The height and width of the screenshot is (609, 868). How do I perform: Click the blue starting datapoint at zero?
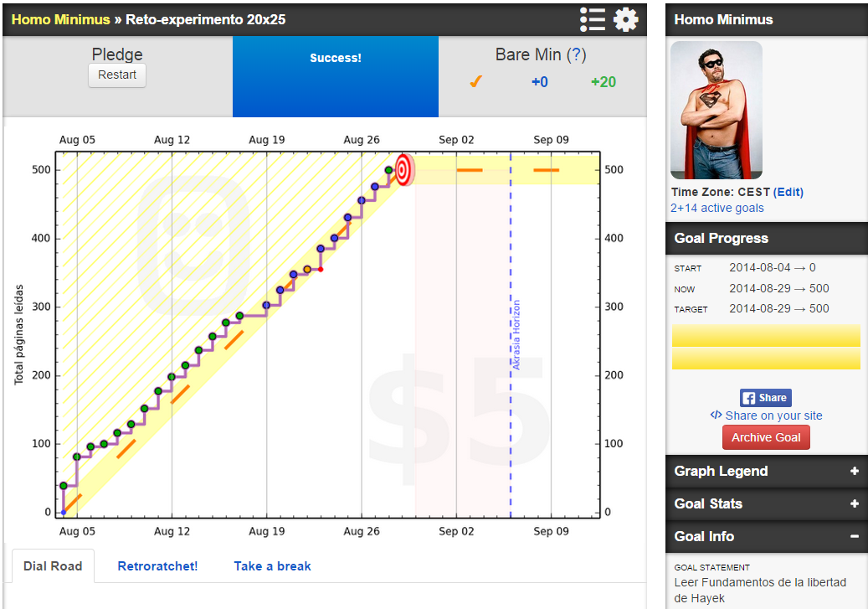tap(64, 512)
